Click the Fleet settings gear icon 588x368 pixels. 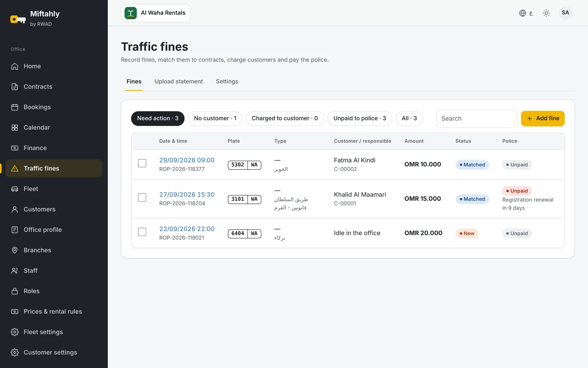click(15, 332)
